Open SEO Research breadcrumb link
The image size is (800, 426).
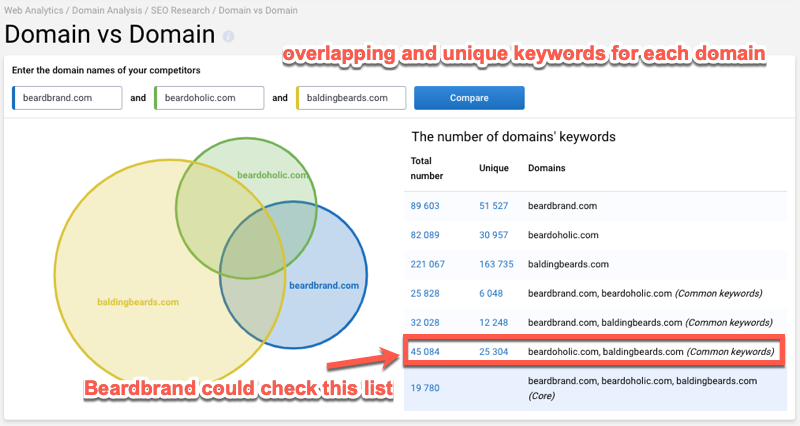tap(180, 10)
